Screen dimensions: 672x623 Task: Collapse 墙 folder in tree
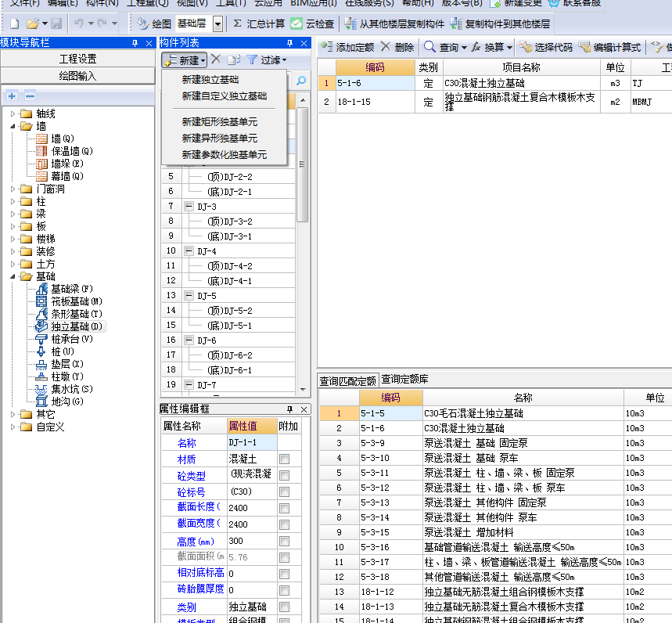click(13, 126)
